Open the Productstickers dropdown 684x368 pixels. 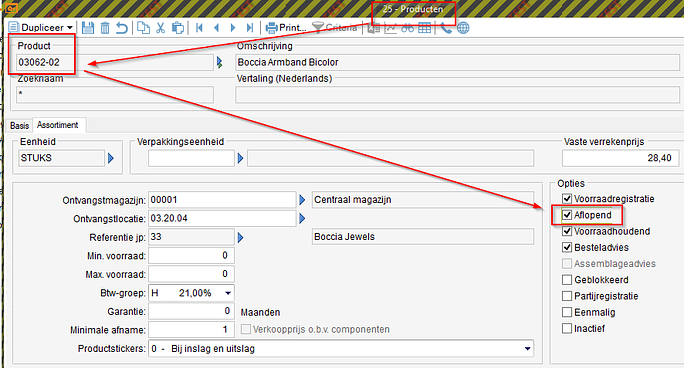(x=527, y=348)
